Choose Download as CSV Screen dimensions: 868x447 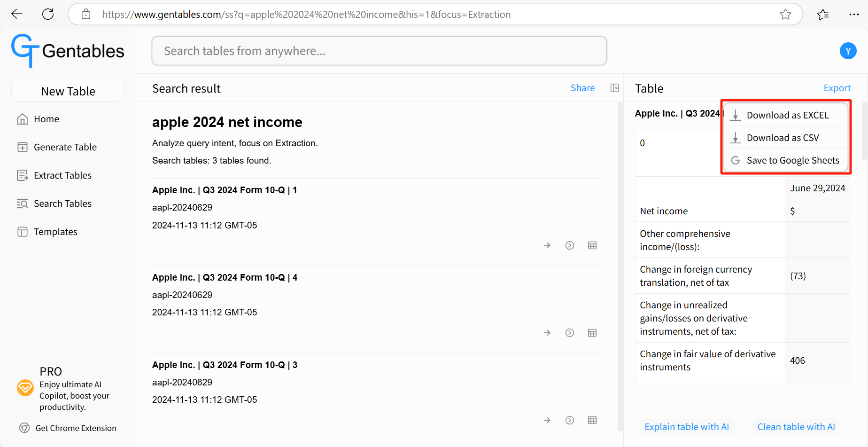click(x=786, y=138)
